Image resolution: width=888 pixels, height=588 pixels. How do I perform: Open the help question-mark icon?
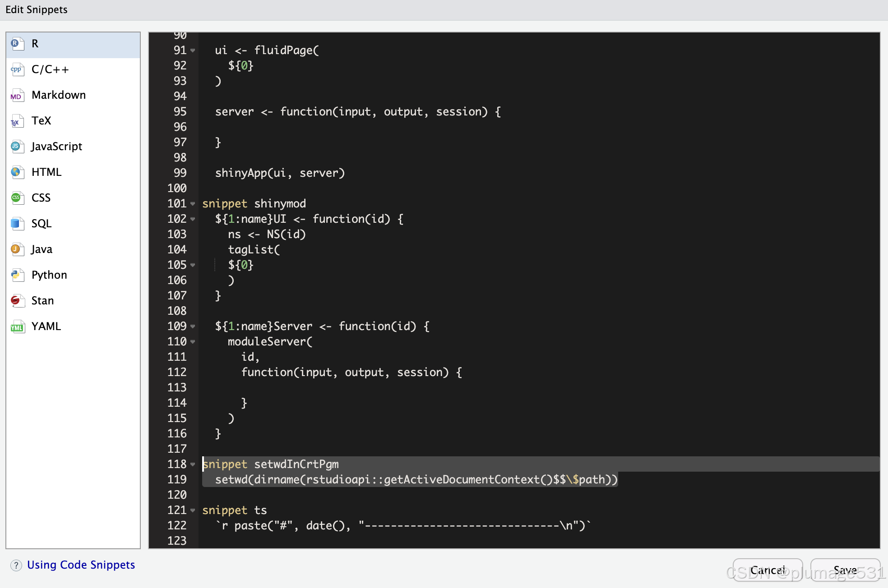coord(16,565)
